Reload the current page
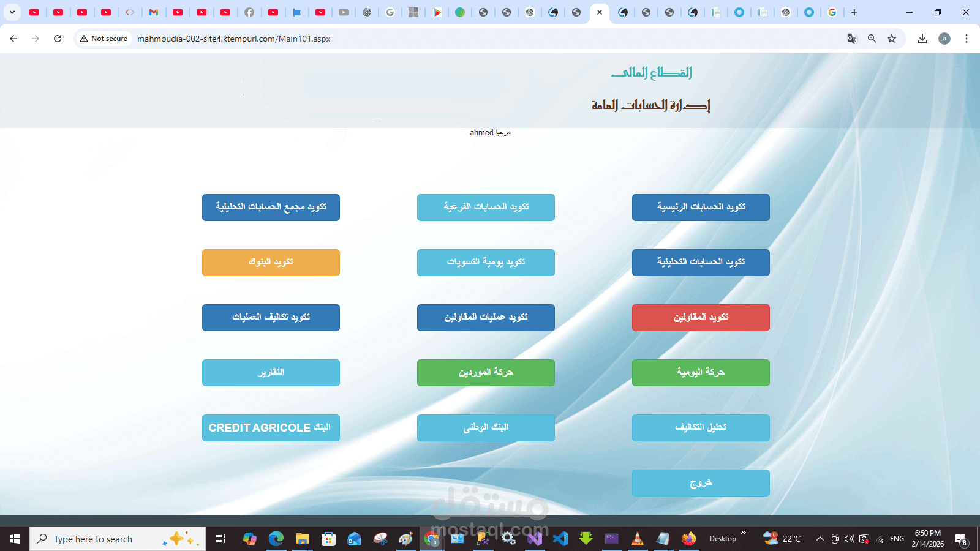 (x=58, y=39)
